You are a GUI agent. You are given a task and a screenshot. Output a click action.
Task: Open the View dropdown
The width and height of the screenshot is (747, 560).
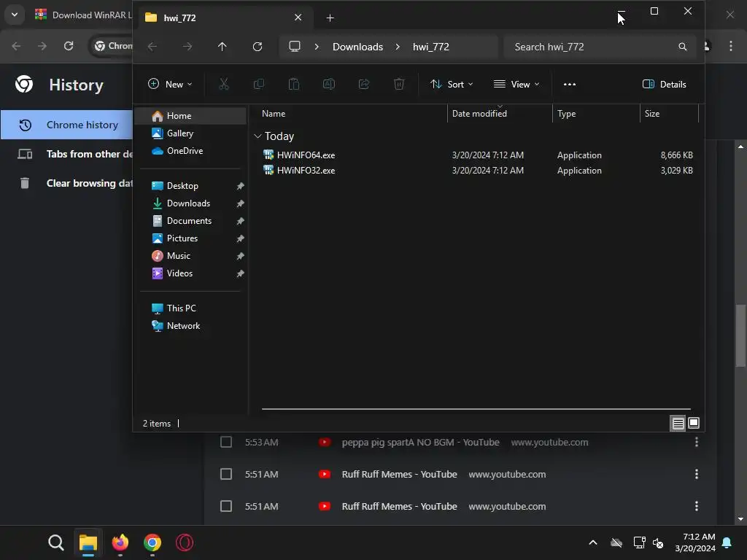coord(517,85)
